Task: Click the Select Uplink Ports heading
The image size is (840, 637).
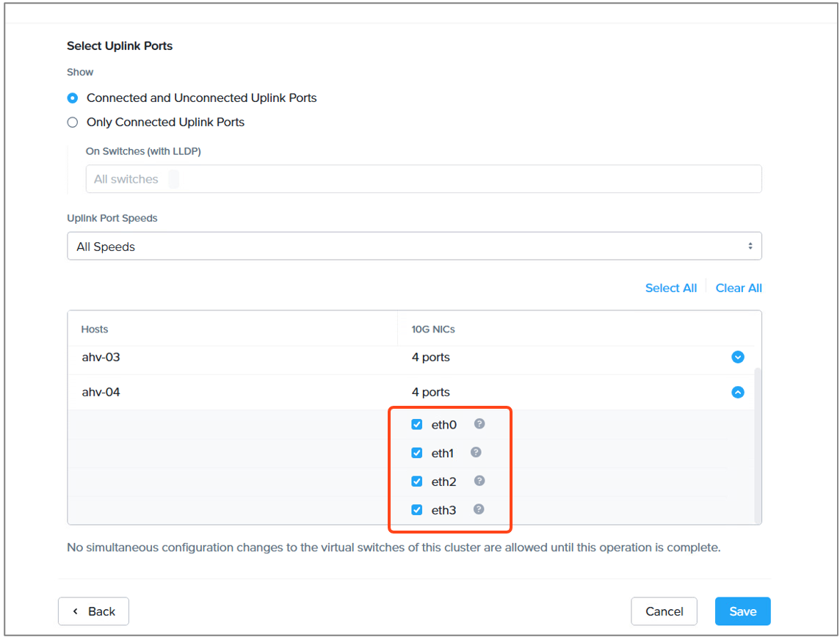Action: pos(120,46)
